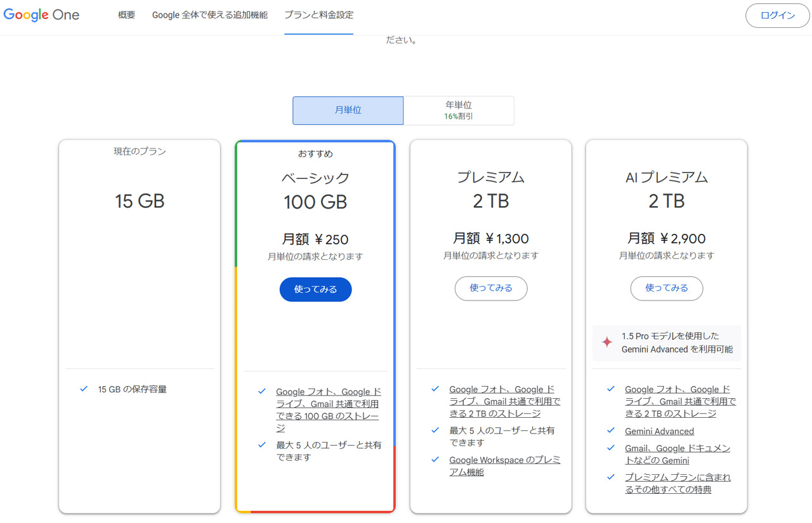
Task: Select the 月単位 billing toggle
Action: (x=348, y=110)
